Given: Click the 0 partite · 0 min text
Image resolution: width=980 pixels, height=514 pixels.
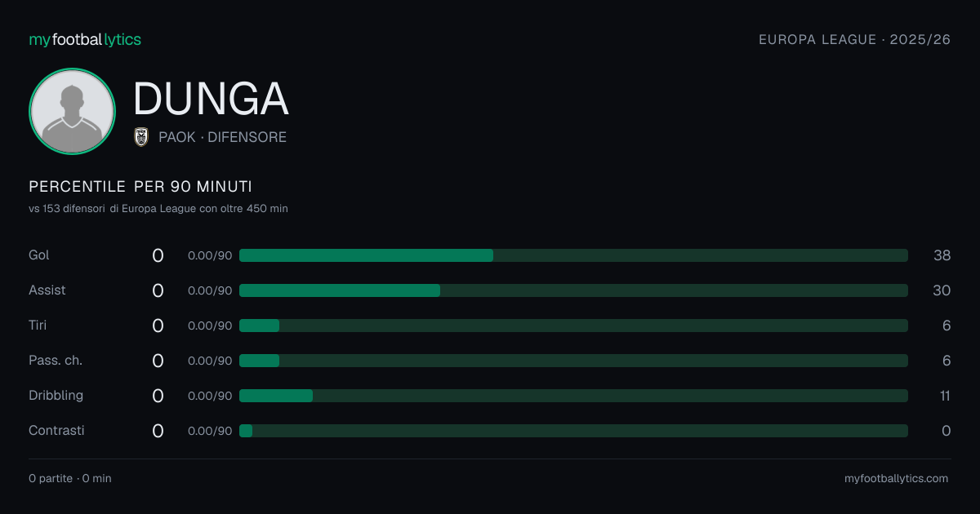Looking at the screenshot, I should (70, 478).
